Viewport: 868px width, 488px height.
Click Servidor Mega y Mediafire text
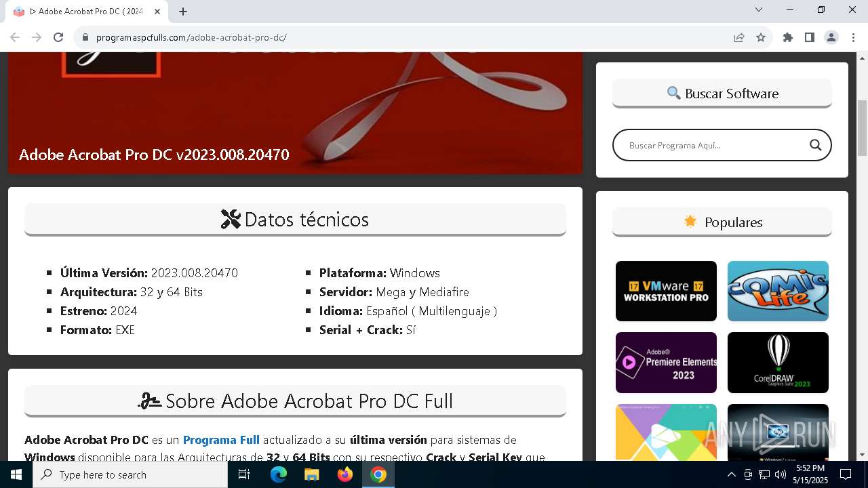394,292
